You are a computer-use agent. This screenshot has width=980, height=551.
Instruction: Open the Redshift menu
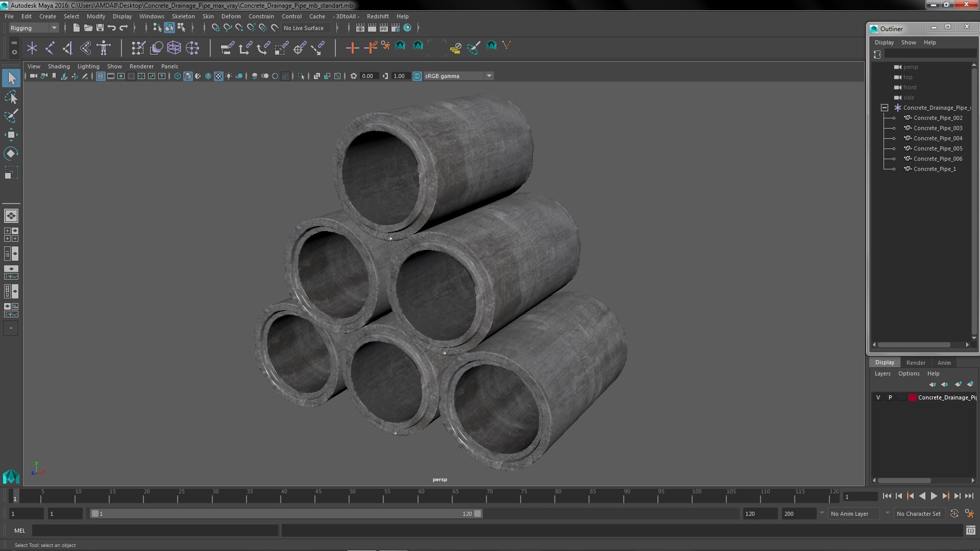pos(378,16)
